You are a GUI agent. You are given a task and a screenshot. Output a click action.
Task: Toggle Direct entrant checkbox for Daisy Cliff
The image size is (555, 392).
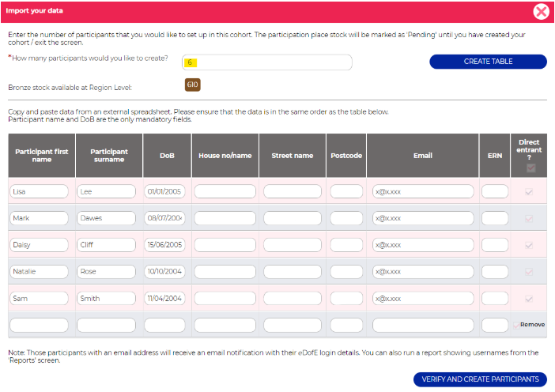coord(530,245)
